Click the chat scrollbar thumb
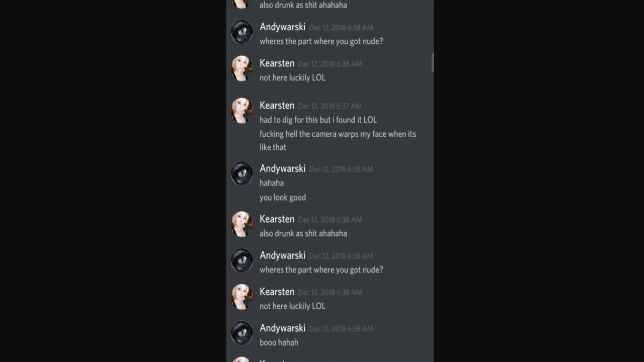Screen dimensions: 644x362 click(x=432, y=62)
